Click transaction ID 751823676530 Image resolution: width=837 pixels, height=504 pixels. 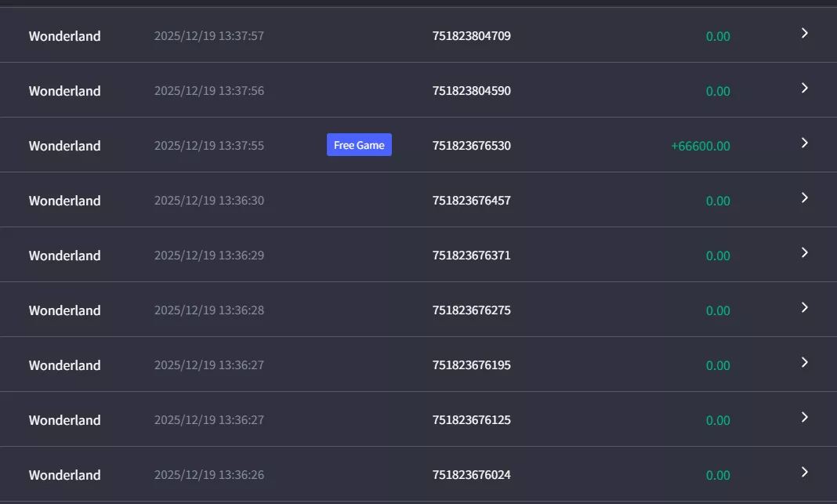point(471,146)
